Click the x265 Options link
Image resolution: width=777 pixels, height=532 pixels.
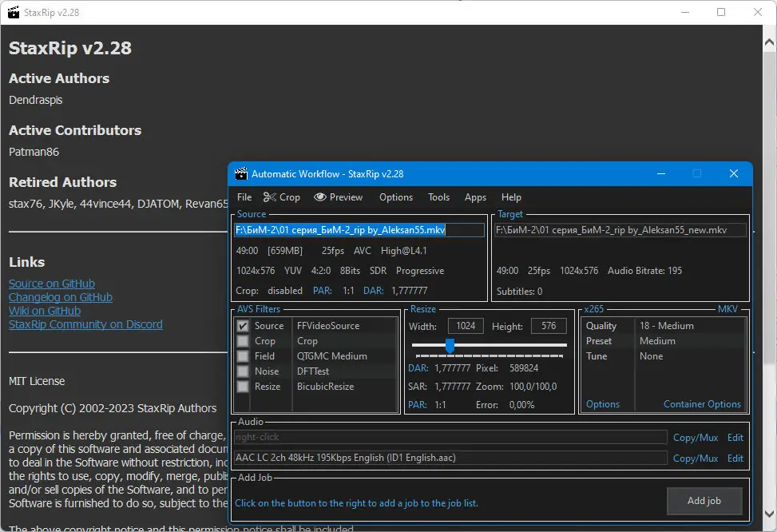(602, 404)
